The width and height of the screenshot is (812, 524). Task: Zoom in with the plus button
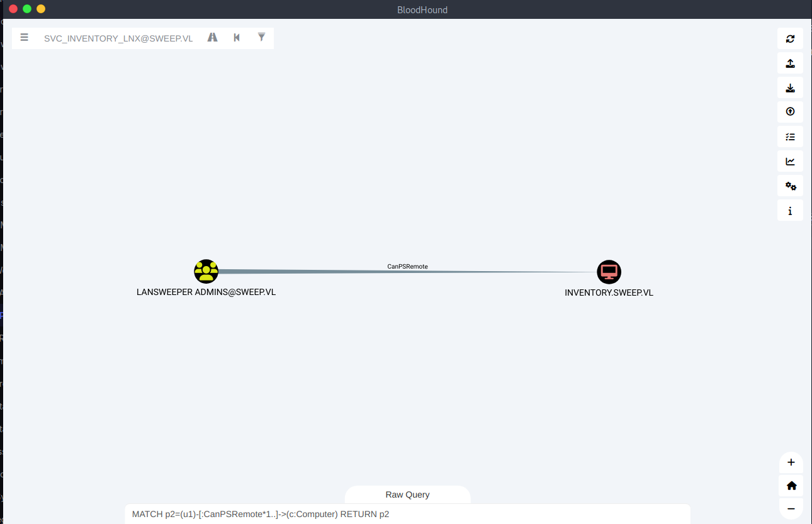coord(791,462)
